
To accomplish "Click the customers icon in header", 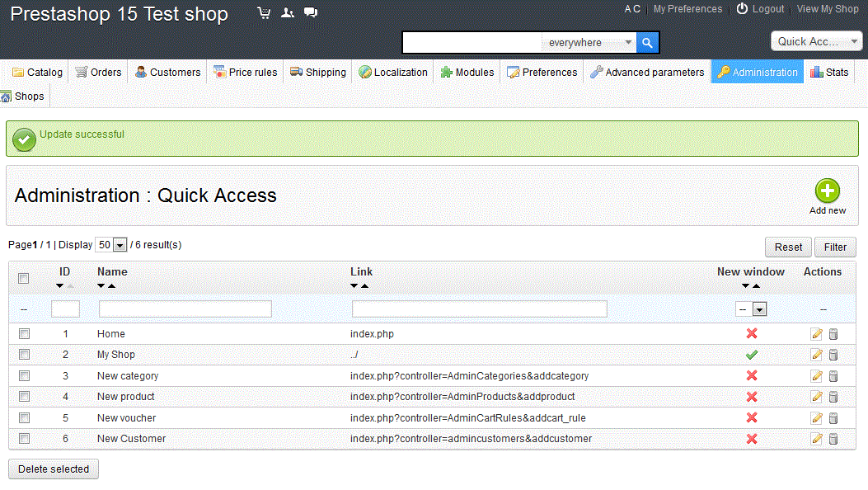I will point(287,13).
